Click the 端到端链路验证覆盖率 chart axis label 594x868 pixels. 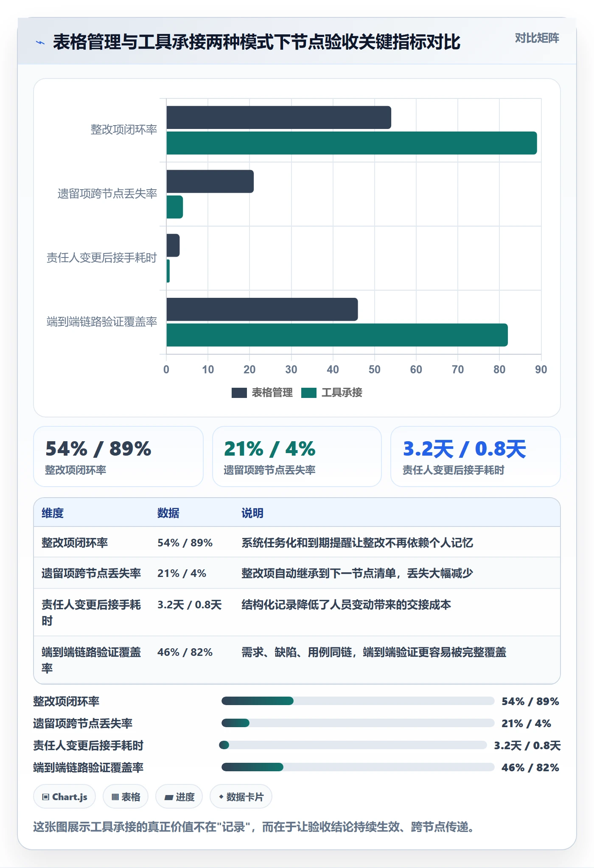(102, 322)
